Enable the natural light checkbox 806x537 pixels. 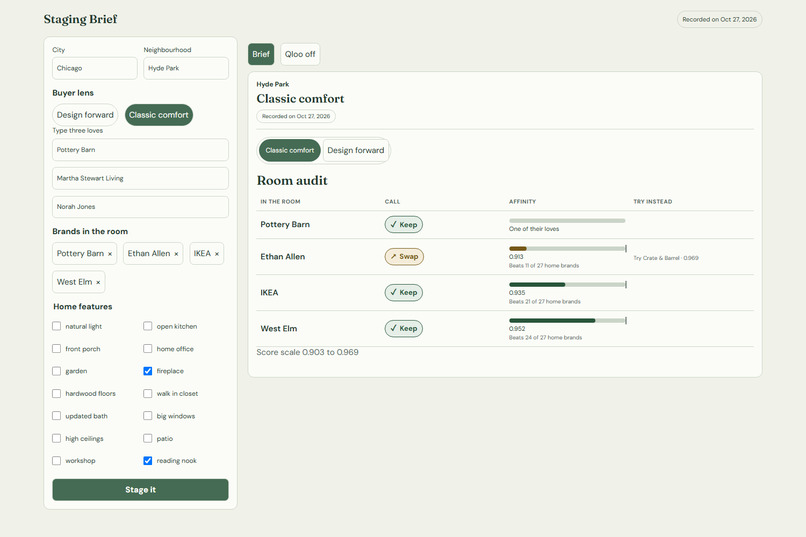(x=57, y=326)
